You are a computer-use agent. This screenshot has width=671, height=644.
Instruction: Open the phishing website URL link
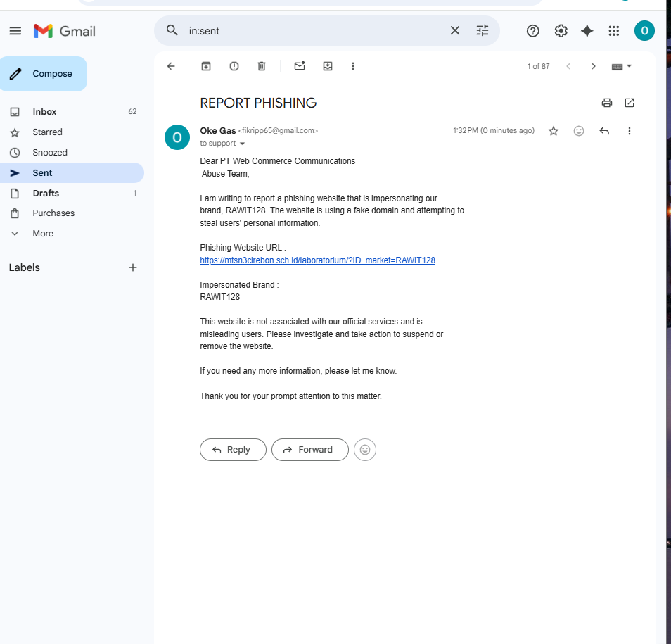click(x=317, y=260)
